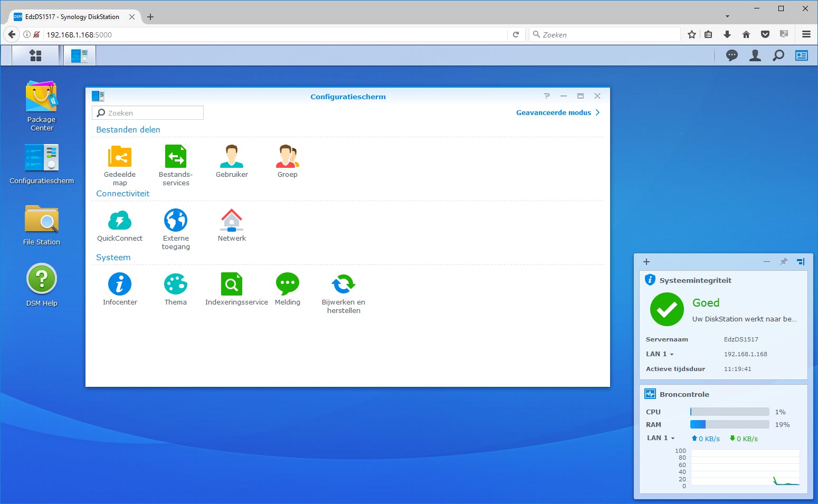Maximize the Configuratiescherm window
818x504 pixels.
click(581, 96)
